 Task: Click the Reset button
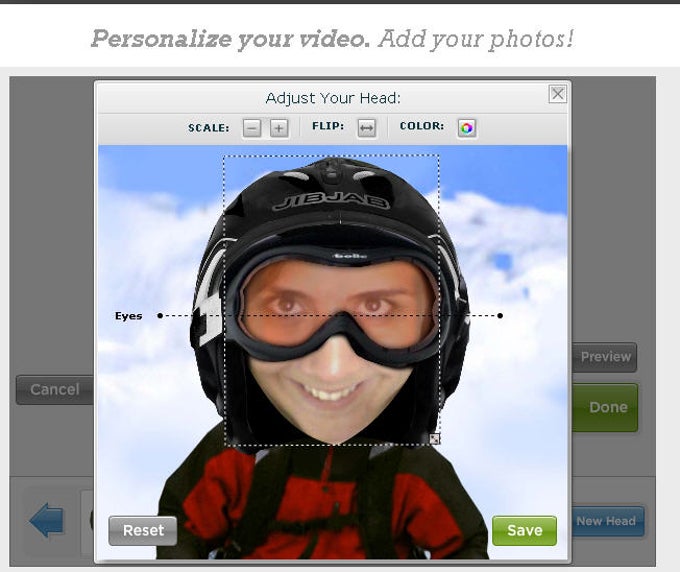click(x=143, y=530)
